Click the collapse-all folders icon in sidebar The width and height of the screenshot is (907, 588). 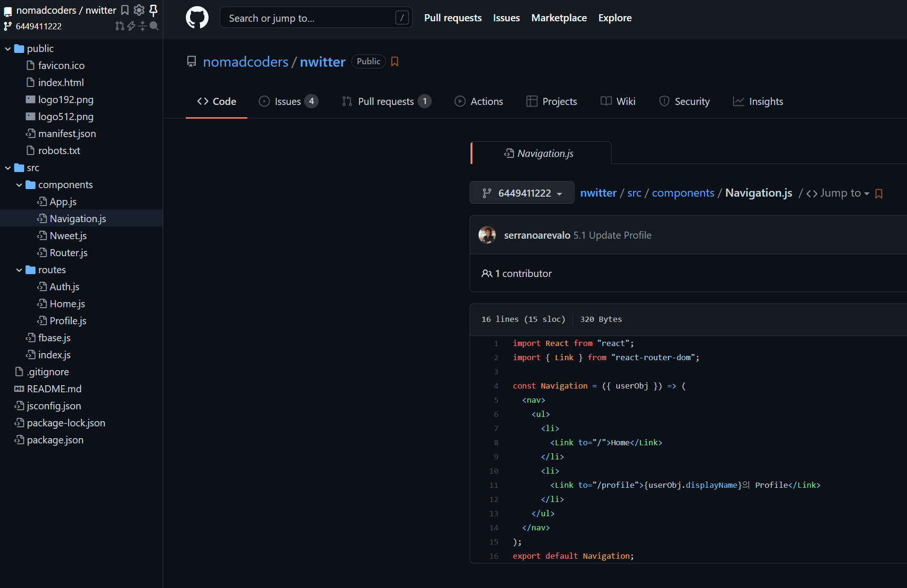point(142,26)
